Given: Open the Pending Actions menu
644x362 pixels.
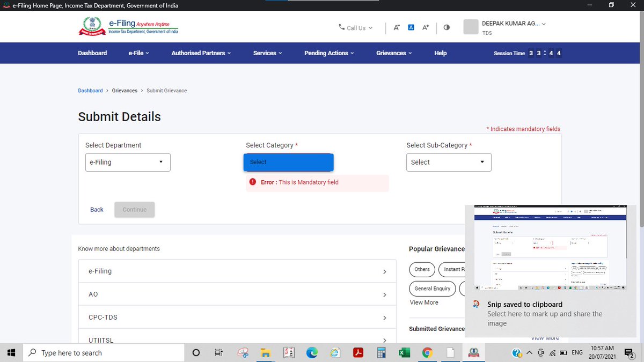Looking at the screenshot, I should (330, 53).
